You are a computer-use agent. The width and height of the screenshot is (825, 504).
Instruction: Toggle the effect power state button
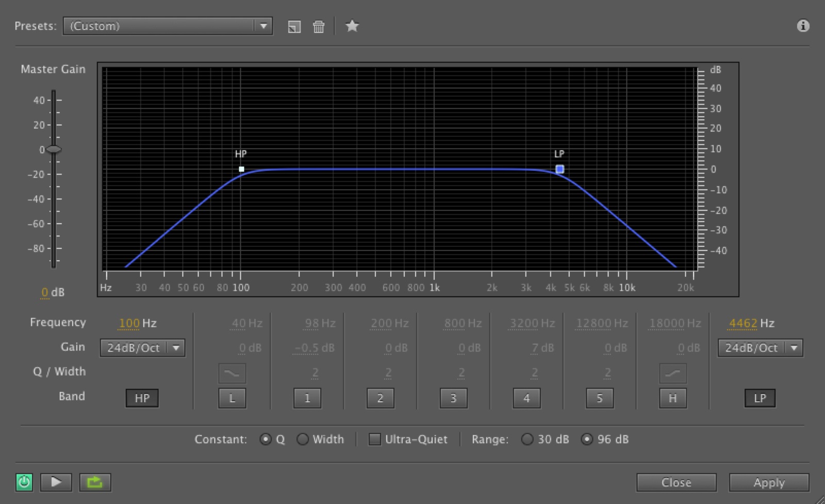tap(24, 482)
